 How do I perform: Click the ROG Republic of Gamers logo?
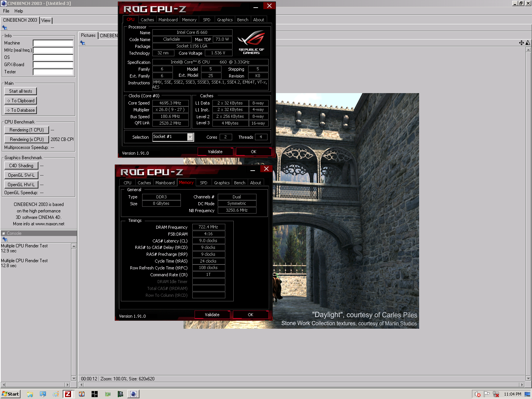[251, 43]
